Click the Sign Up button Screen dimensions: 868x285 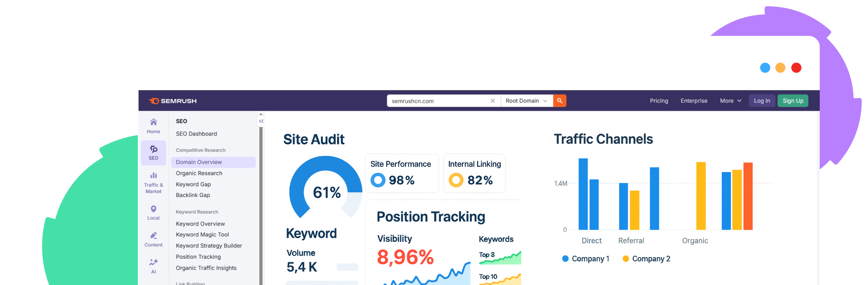[x=793, y=101]
